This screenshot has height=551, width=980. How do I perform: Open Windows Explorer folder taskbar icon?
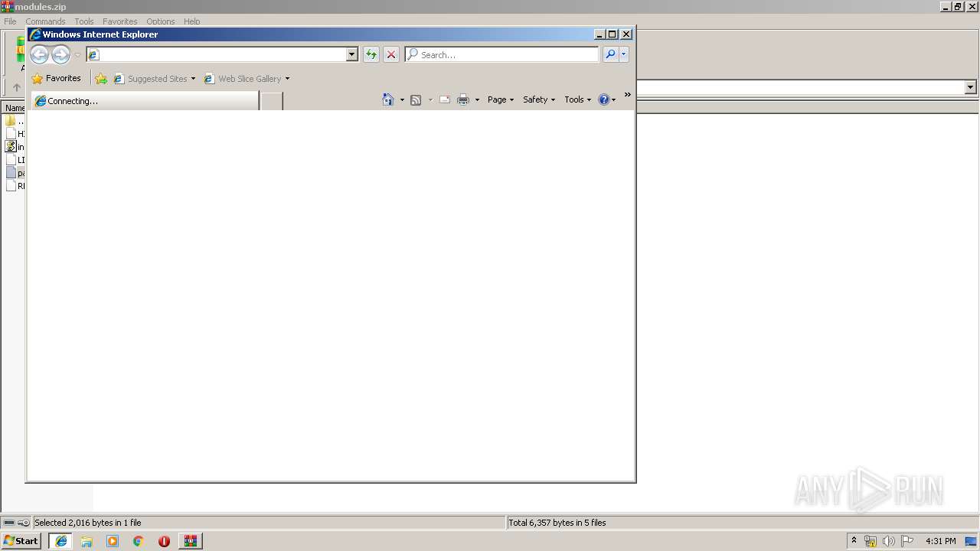[87, 541]
